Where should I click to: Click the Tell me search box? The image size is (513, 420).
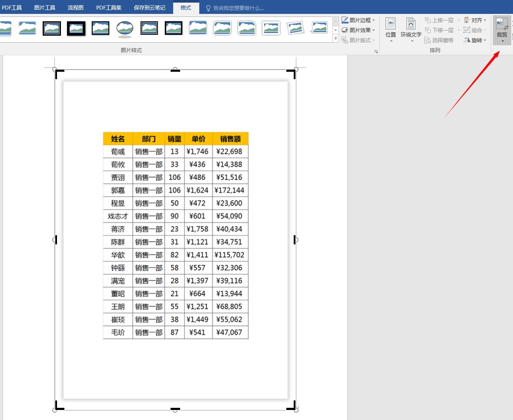(235, 8)
